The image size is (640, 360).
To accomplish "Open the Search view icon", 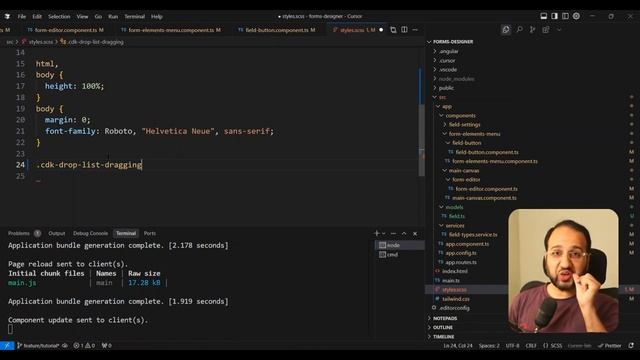I will [x=520, y=29].
